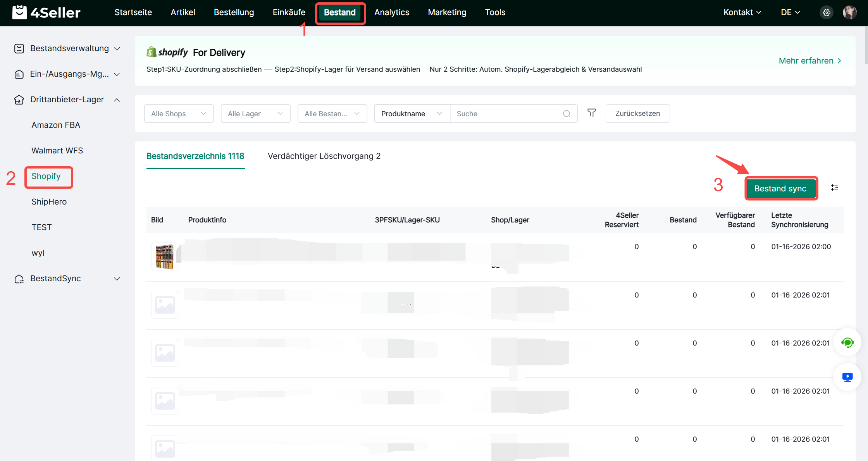Screen dimensions: 868x461
Task: Follow the Mehr erfahren link
Action: tap(810, 61)
